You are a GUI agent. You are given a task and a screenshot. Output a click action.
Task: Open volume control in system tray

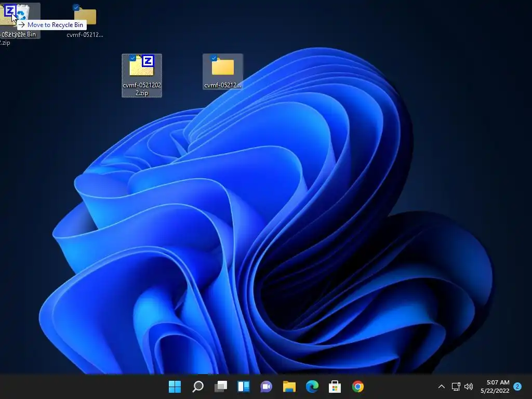[x=469, y=387]
